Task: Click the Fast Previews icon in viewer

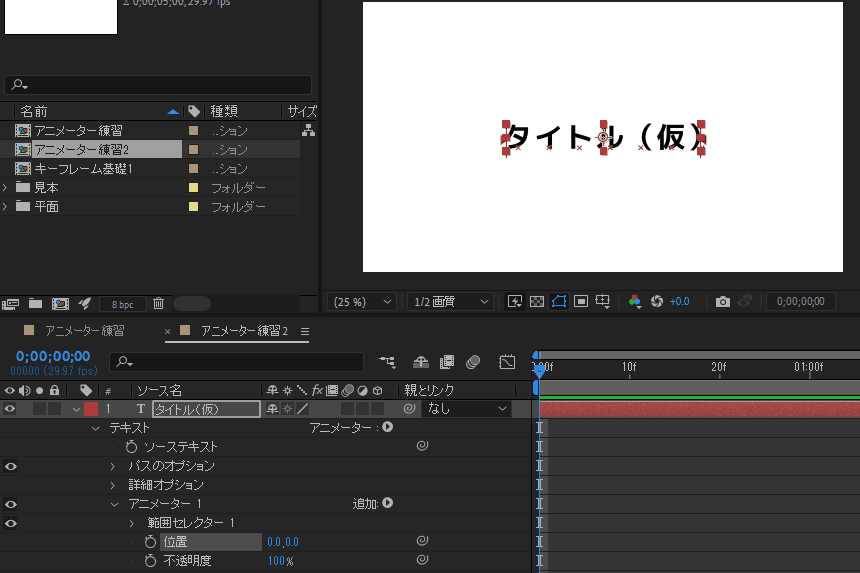Action: [x=515, y=302]
